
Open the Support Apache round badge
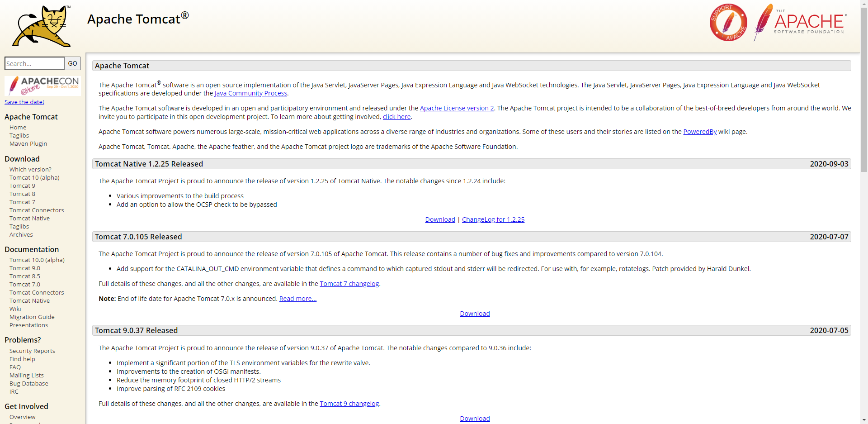point(728,23)
